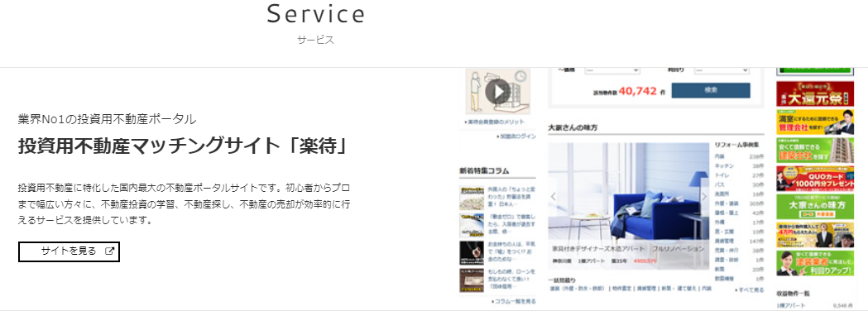Open the 加盟店ログイン link
This screenshot has width=868, height=311.
pos(517,136)
